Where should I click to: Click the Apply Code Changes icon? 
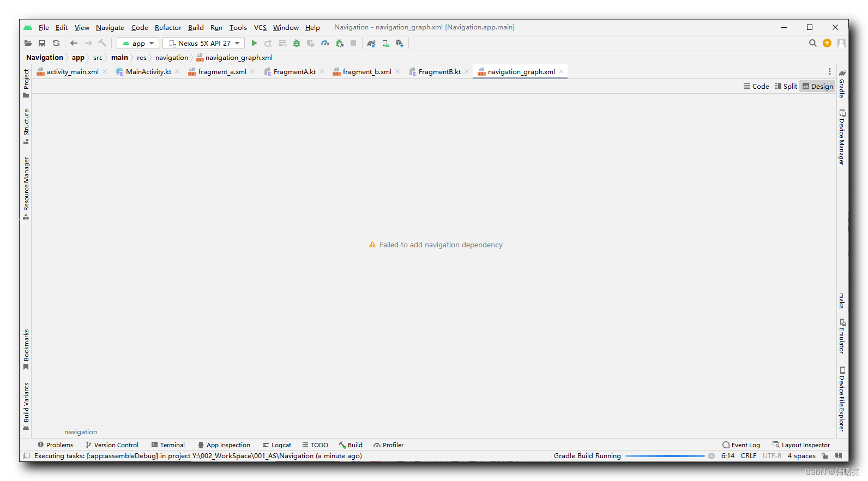pos(282,43)
